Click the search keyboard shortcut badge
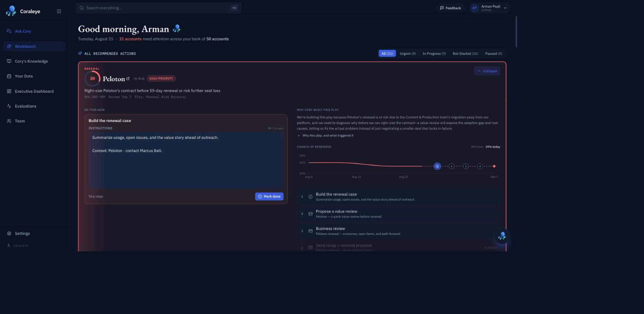Image resolution: width=644 pixels, height=314 pixels. (234, 8)
